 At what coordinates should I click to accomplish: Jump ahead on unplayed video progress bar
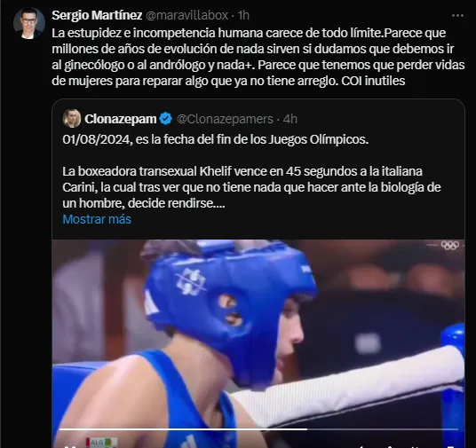pos(383,429)
